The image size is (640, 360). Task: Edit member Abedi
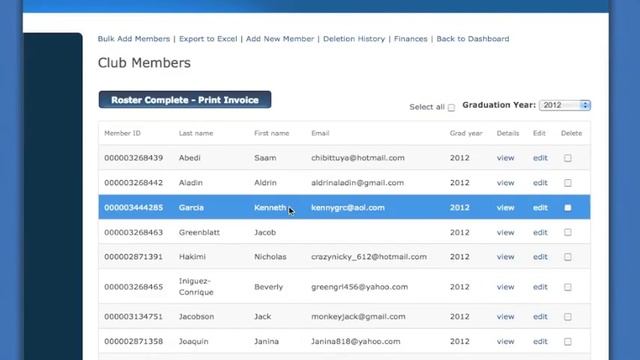coord(540,158)
